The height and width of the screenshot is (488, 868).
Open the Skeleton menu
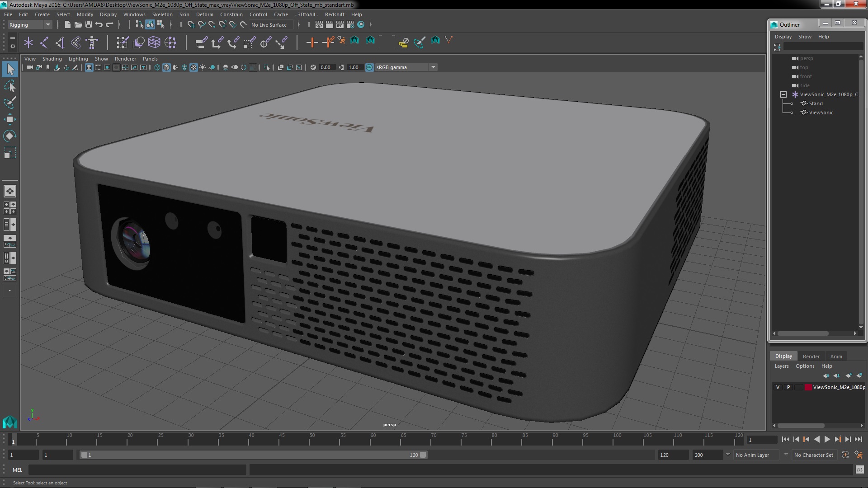(162, 14)
